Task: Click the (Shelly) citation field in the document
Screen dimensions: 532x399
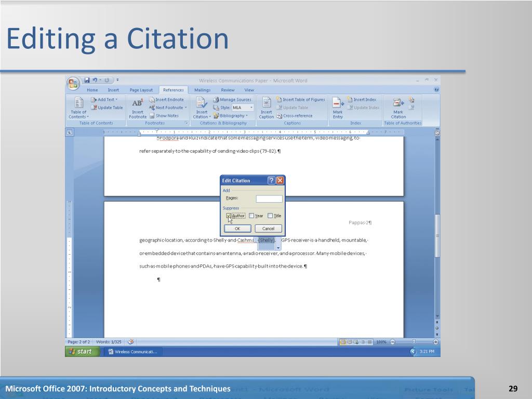Action: click(267, 240)
